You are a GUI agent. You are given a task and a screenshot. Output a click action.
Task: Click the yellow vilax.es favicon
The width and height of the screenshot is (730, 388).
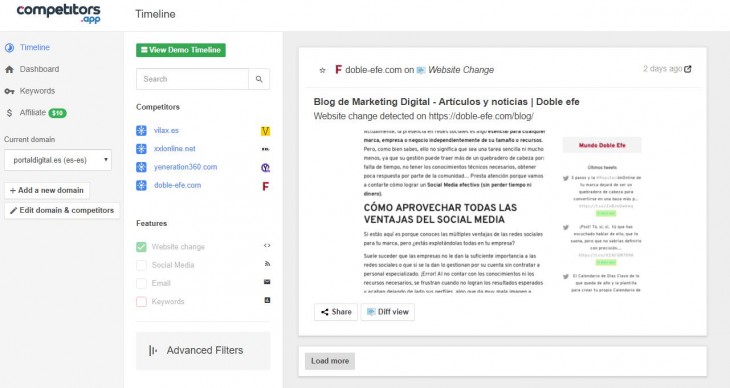[265, 131]
